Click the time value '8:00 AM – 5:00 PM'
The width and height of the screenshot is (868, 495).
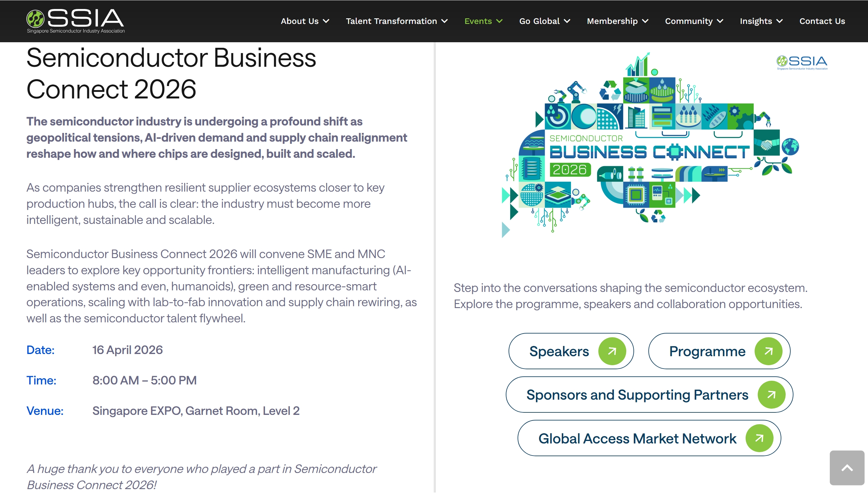point(144,380)
